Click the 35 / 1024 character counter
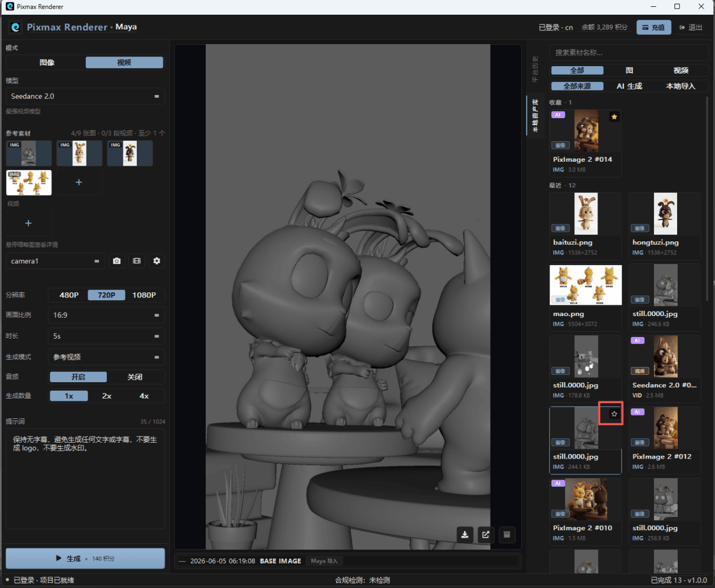715x588 pixels. pos(153,421)
